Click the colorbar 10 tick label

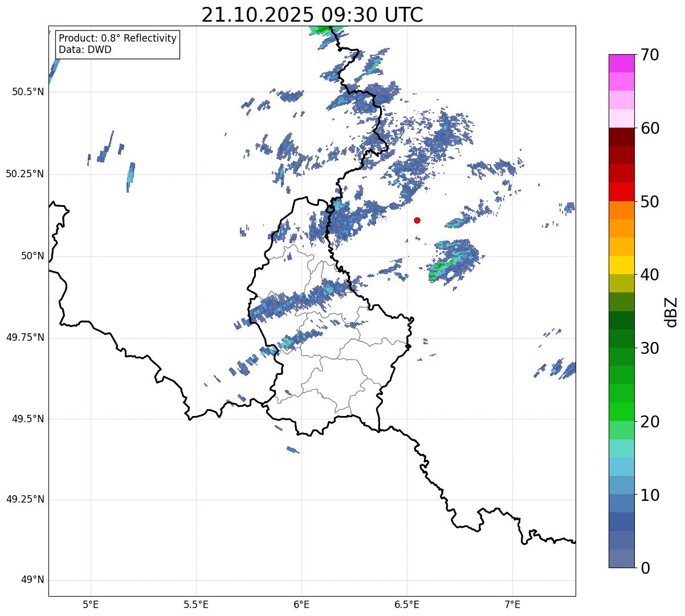[649, 495]
